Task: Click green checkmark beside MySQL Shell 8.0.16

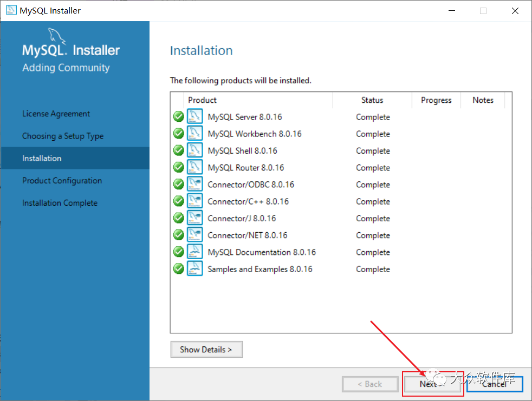Action: coord(178,150)
